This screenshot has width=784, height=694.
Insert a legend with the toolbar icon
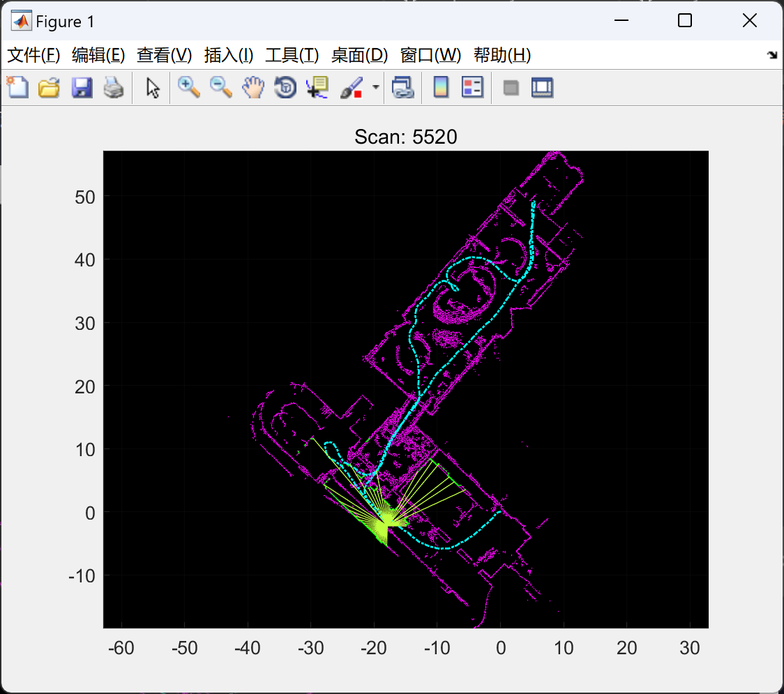click(x=472, y=87)
